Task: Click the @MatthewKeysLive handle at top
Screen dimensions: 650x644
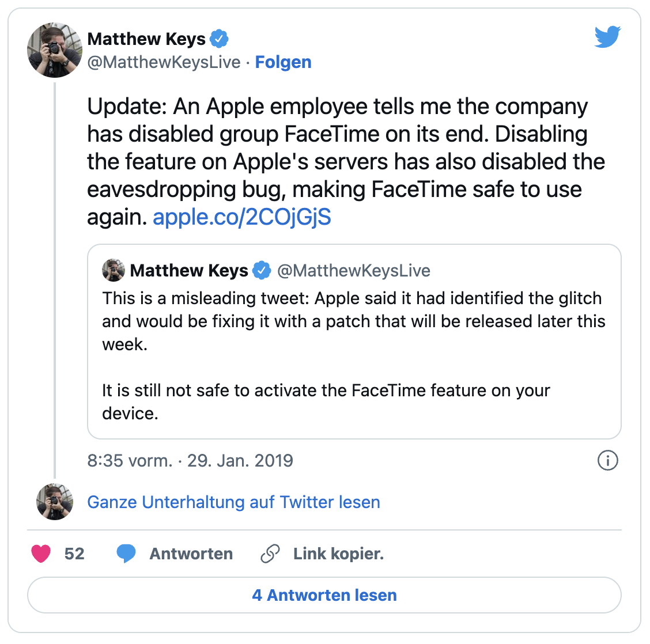Action: pos(164,62)
